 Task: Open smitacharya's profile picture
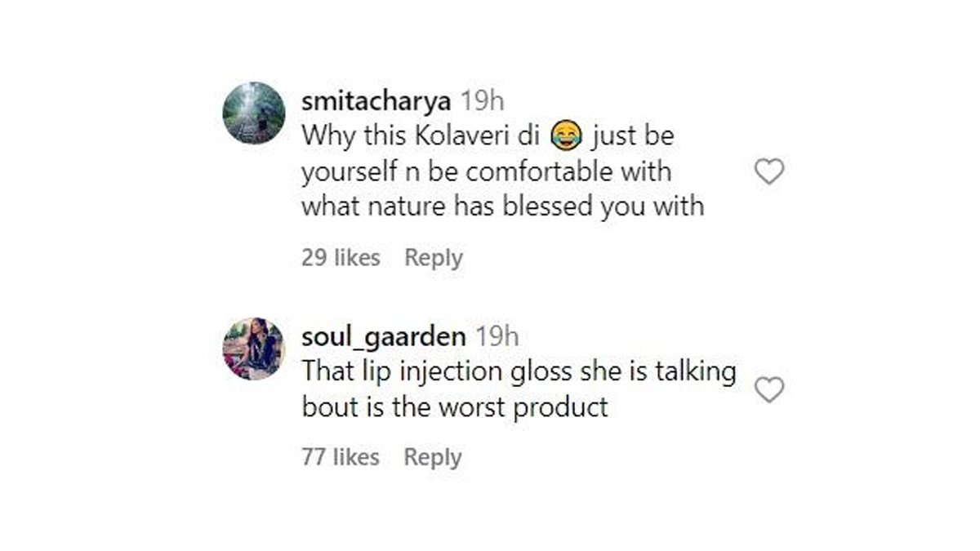tap(254, 113)
